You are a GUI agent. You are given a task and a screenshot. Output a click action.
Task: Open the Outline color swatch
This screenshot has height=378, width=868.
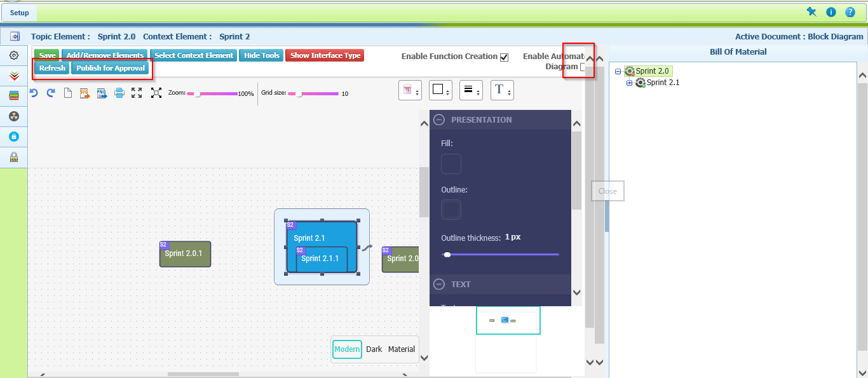(451, 210)
